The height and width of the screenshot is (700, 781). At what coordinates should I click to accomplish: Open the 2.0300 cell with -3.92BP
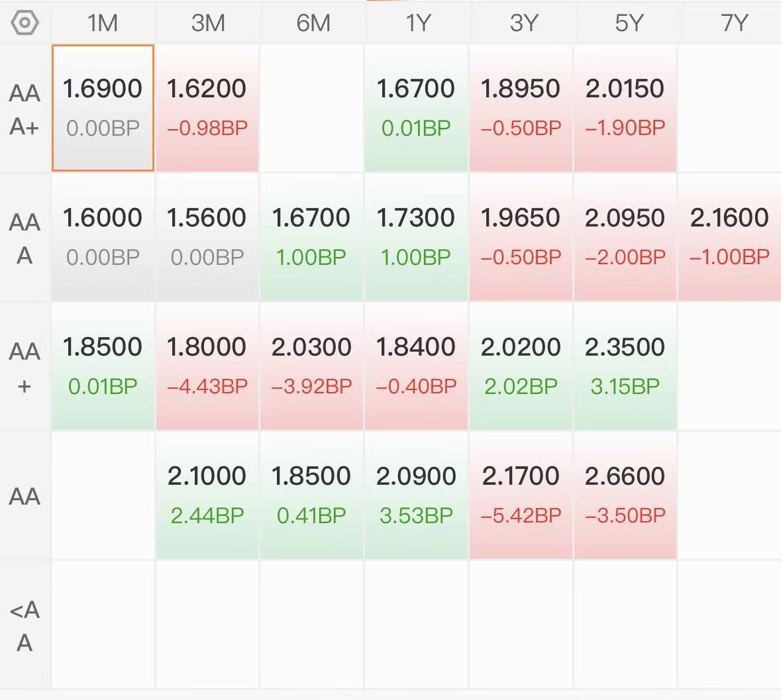(311, 366)
